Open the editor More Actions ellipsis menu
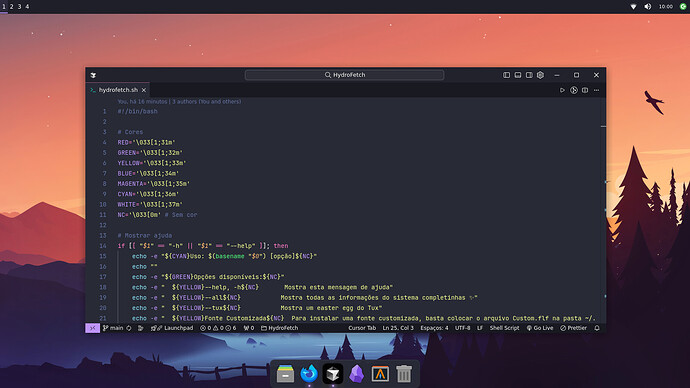Screen dimensions: 690x388 tap(596, 90)
